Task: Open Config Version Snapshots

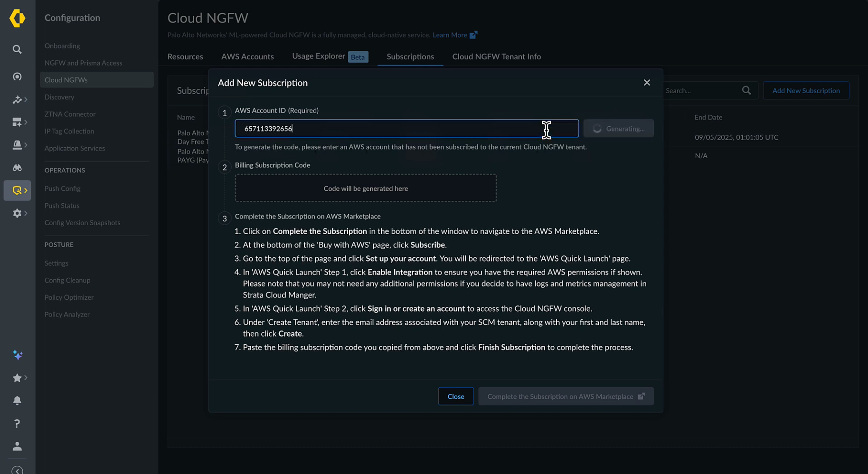Action: click(83, 223)
